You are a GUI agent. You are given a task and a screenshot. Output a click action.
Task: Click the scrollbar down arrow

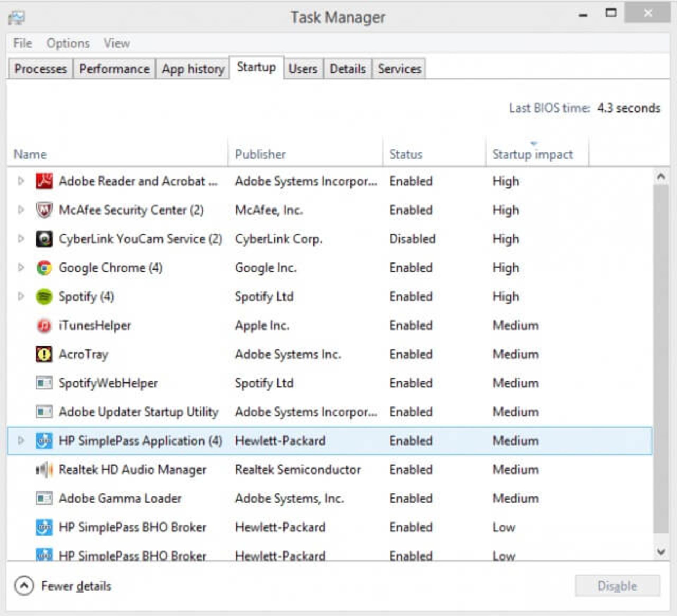point(661,551)
